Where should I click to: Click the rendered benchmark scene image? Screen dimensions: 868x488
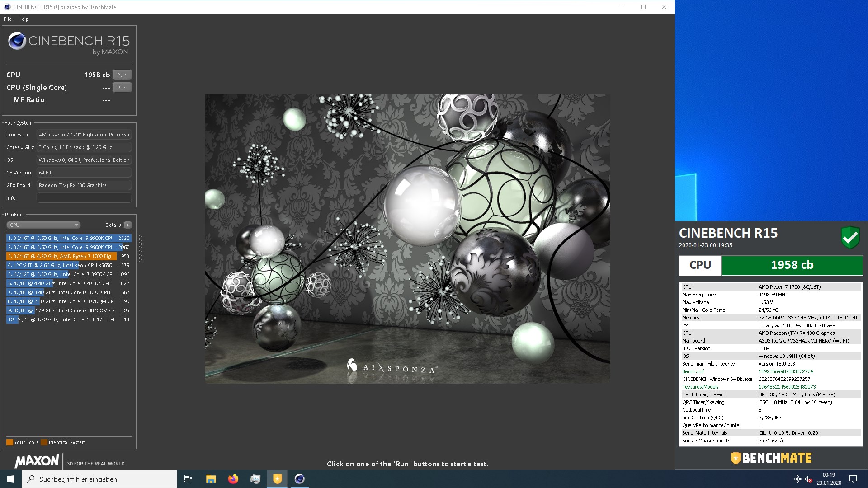[407, 239]
